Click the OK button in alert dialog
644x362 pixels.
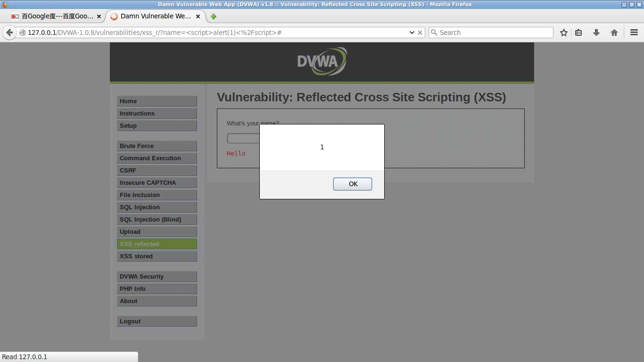pyautogui.click(x=353, y=184)
